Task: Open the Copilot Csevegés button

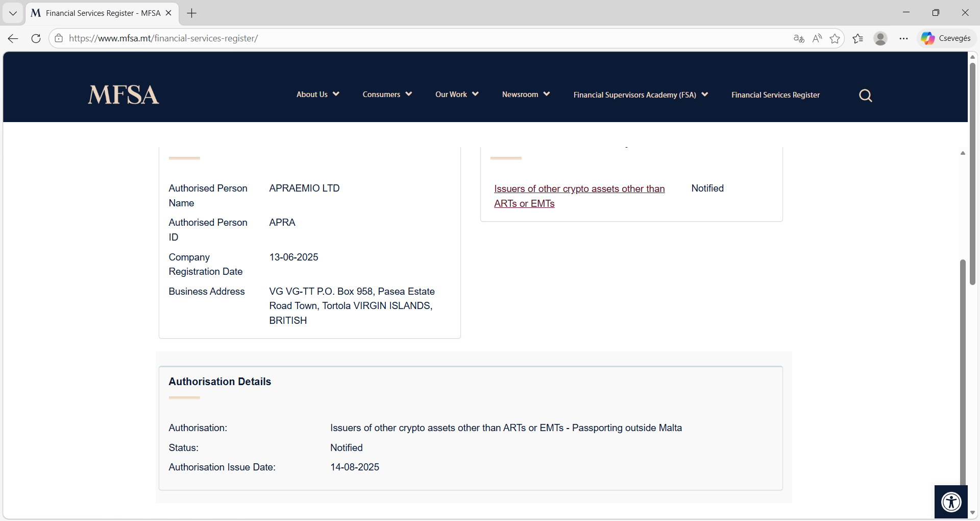Action: pos(946,38)
